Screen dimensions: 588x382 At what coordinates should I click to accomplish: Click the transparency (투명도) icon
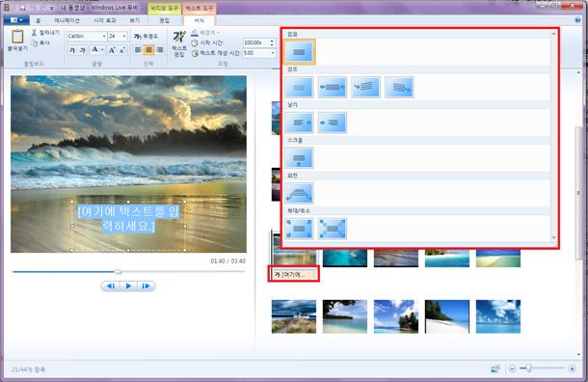(138, 37)
